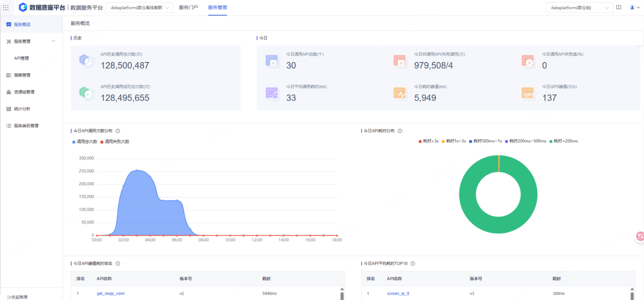Click the floating translate widget icon
Viewport: 644px width, 300px height.
(x=640, y=236)
